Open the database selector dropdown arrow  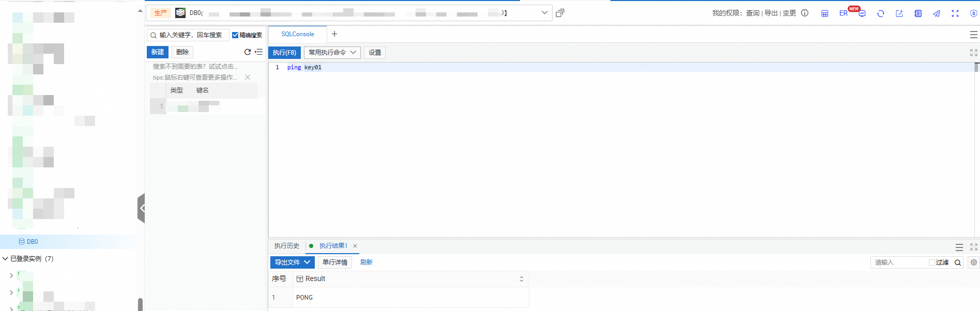[x=544, y=13]
